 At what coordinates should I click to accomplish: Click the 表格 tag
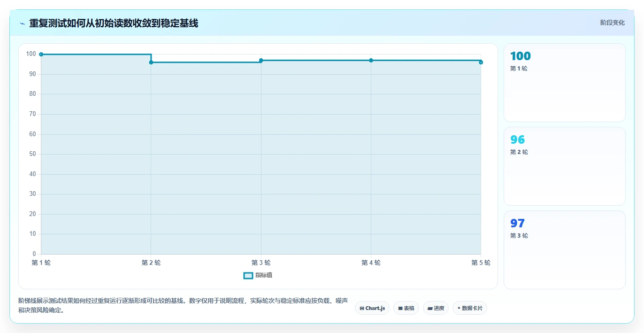[406, 308]
